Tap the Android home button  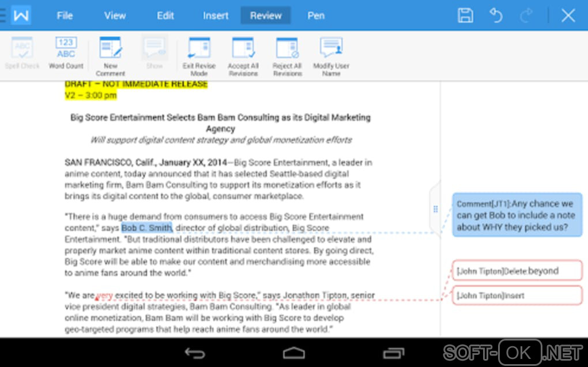pyautogui.click(x=293, y=353)
